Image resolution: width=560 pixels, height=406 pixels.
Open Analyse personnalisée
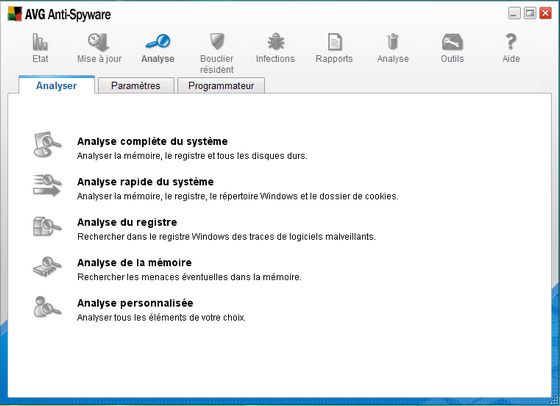pos(135,303)
